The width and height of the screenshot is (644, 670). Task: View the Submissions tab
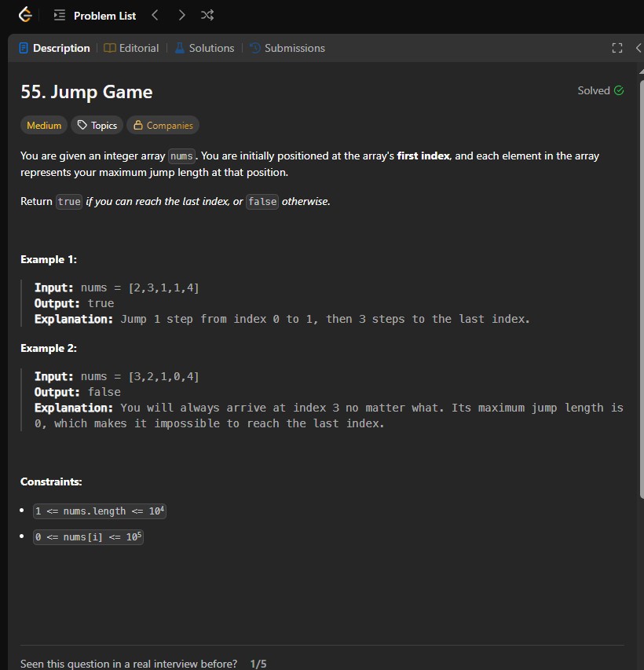[287, 49]
